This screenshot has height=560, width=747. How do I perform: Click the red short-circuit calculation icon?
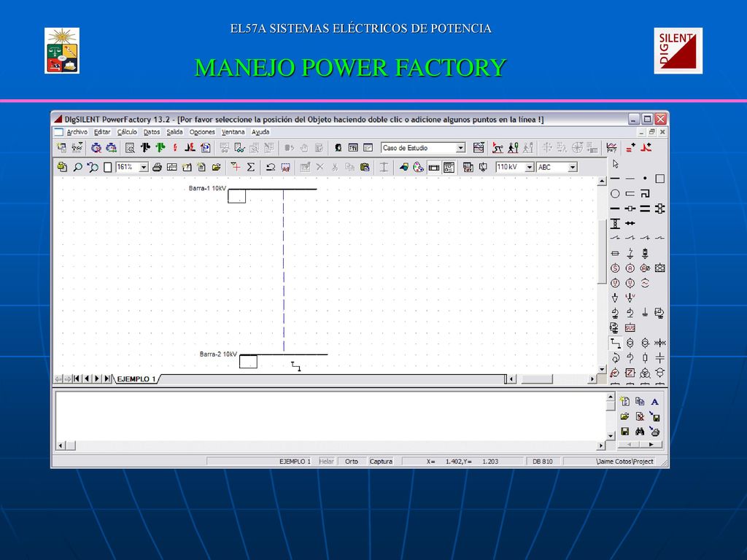(175, 147)
